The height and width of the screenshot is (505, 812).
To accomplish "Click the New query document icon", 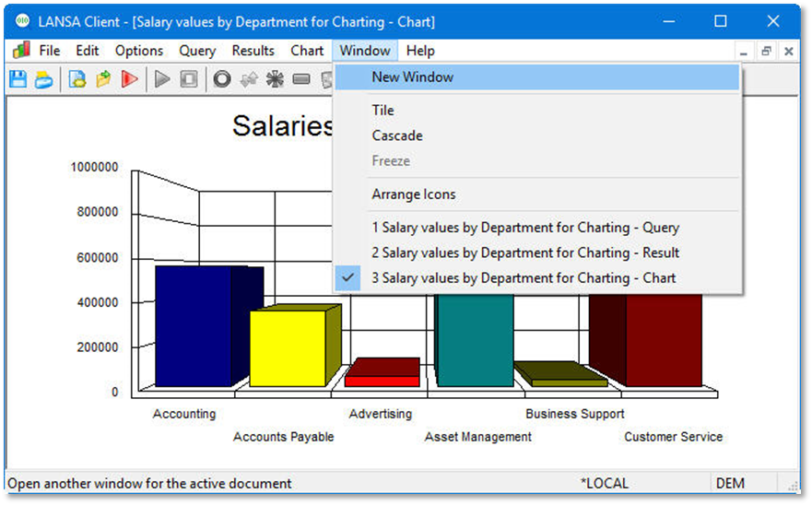I will pos(77,79).
